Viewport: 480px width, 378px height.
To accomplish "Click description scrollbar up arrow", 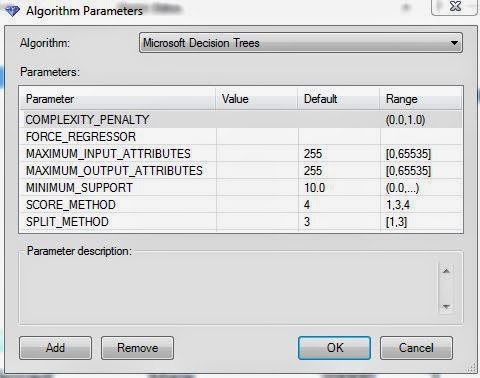I will point(446,271).
